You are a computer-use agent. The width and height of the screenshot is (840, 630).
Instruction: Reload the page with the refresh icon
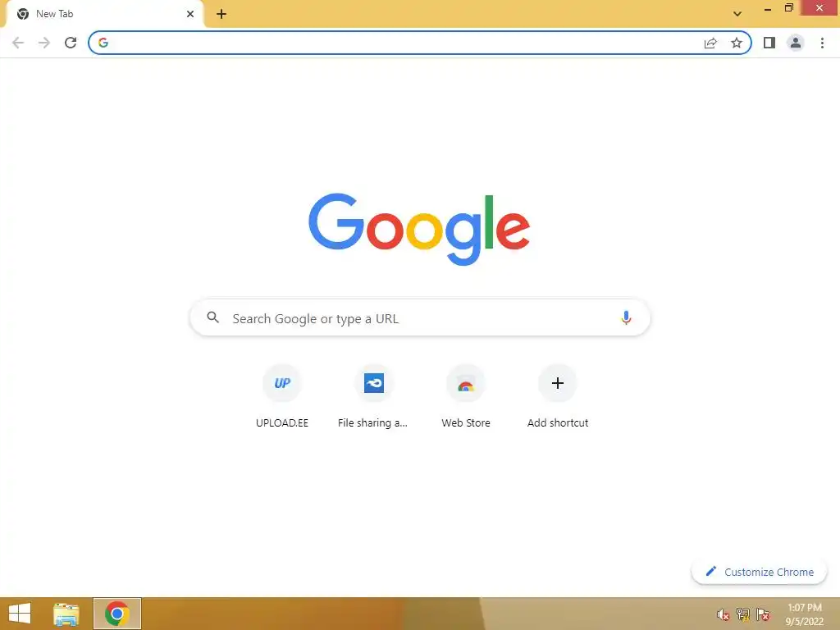[x=71, y=43]
